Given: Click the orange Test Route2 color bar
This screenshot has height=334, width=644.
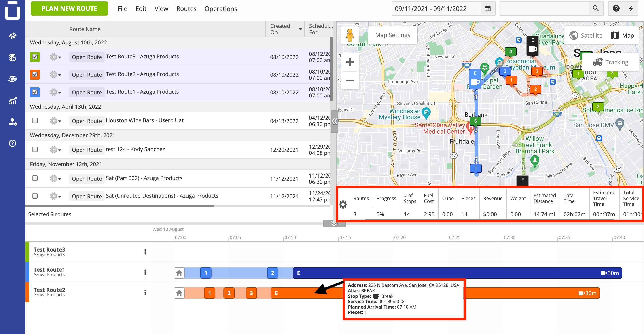Looking at the screenshot, I should [27, 292].
